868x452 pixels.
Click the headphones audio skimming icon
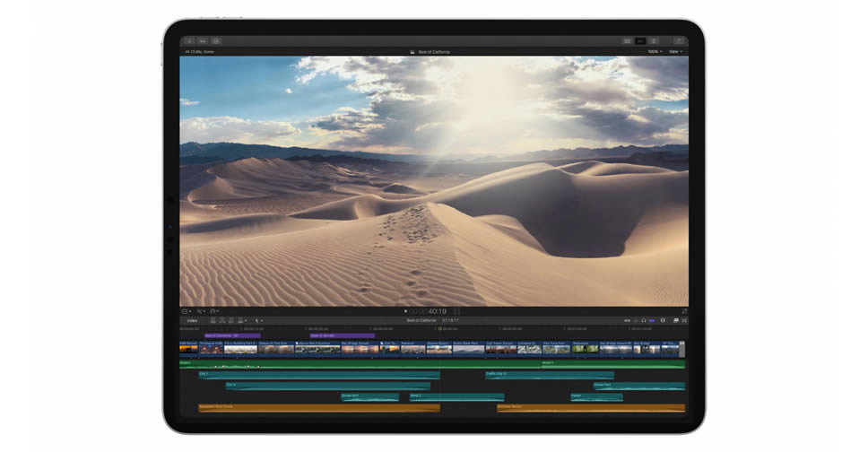click(x=645, y=320)
